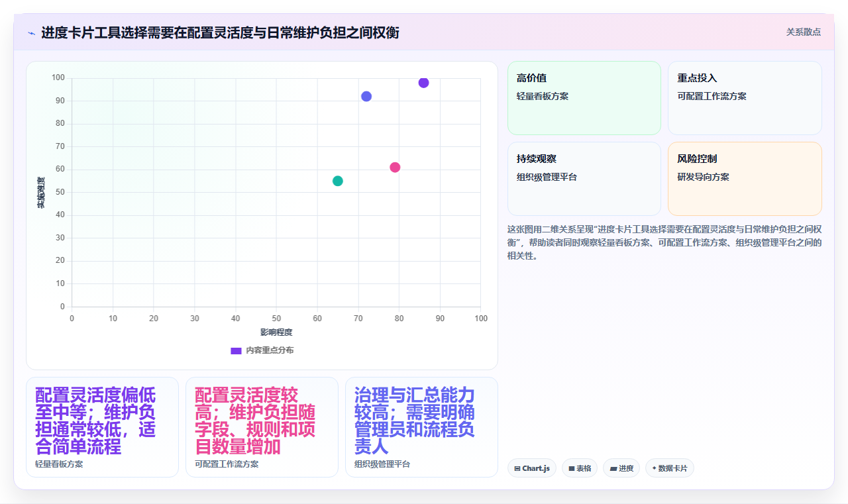Open the blue 治理与汇总能力较高 stat card
This screenshot has height=504, width=848.
click(x=421, y=427)
